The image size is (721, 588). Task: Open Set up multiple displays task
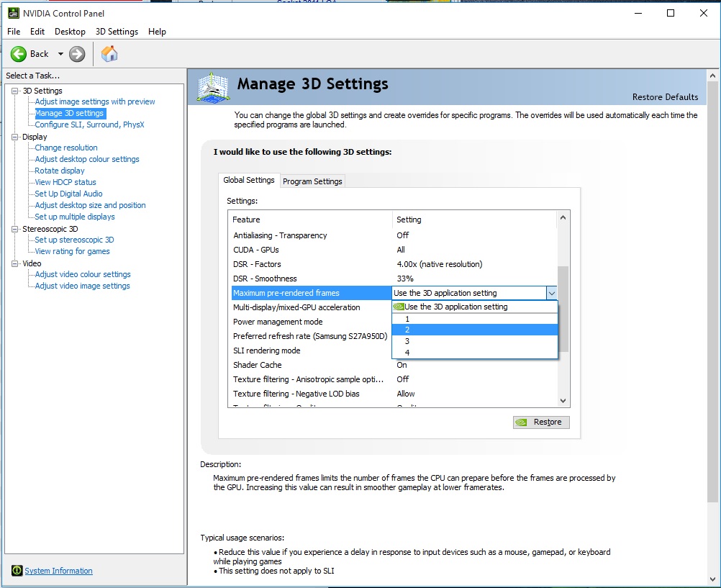(75, 217)
